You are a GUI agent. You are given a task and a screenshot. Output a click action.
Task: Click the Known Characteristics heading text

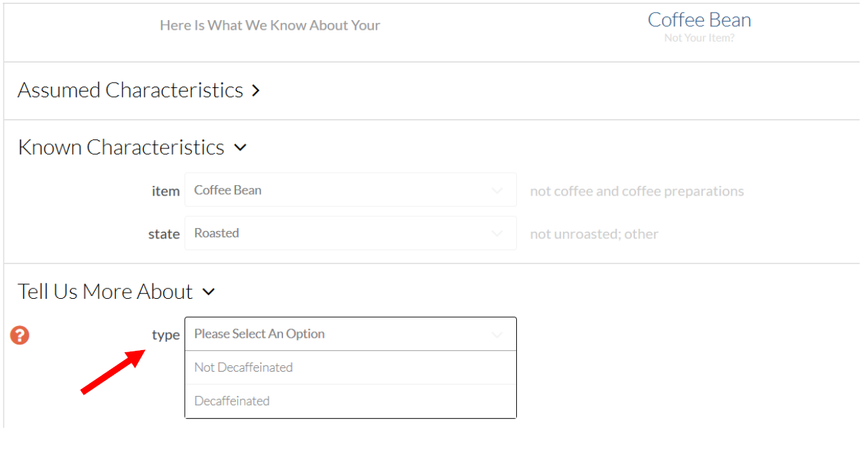coord(121,148)
